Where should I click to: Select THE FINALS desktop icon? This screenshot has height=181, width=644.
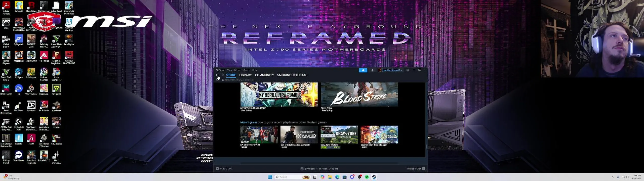pyautogui.click(x=44, y=56)
